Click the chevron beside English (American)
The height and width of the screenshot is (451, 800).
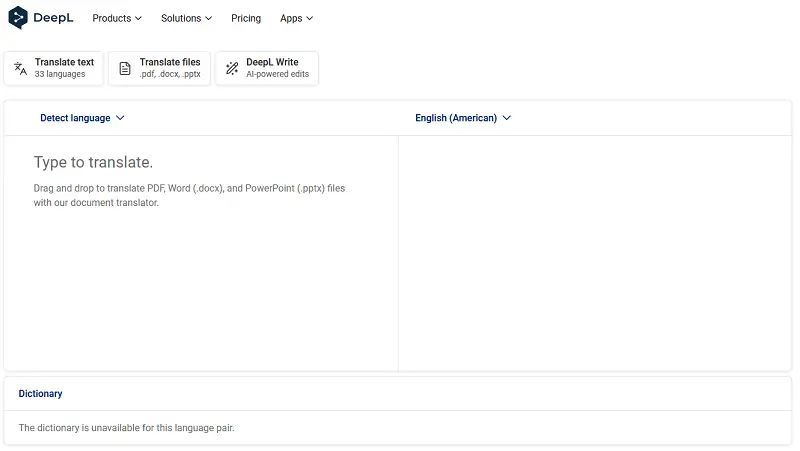507,118
